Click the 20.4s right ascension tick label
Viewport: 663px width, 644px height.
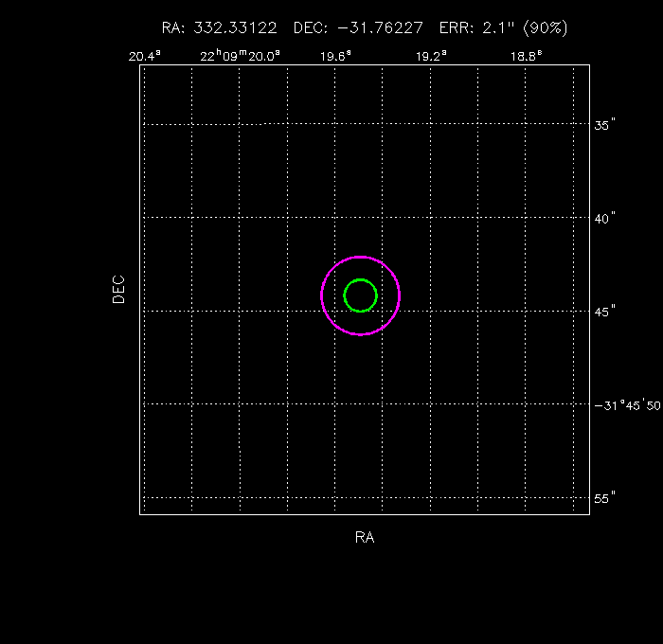145,56
